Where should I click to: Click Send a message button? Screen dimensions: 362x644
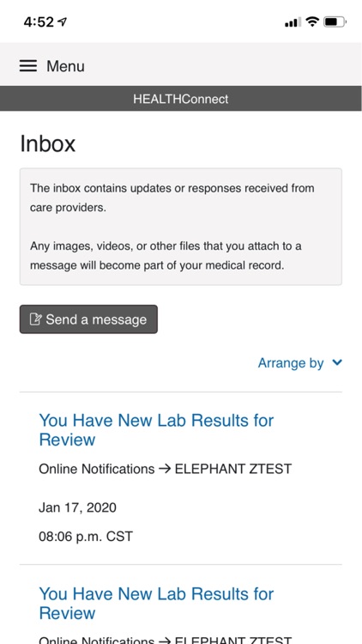pyautogui.click(x=88, y=319)
